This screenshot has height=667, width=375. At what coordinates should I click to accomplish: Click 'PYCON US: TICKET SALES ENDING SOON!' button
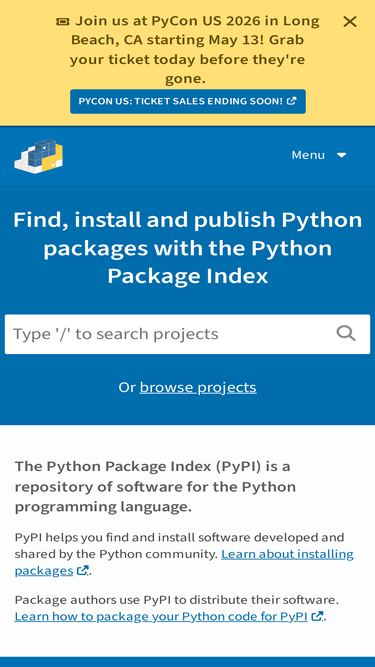(188, 101)
